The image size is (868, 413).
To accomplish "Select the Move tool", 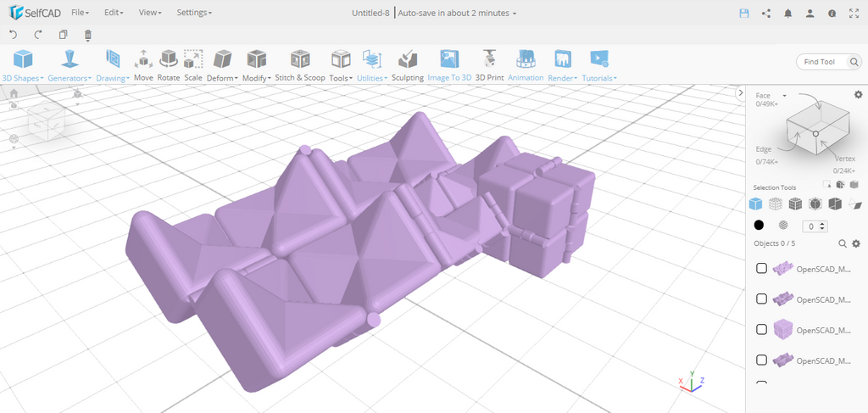I will (143, 65).
